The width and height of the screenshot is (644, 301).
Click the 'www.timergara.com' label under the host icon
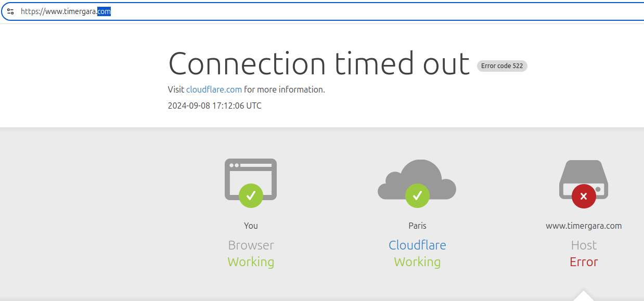pyautogui.click(x=583, y=226)
